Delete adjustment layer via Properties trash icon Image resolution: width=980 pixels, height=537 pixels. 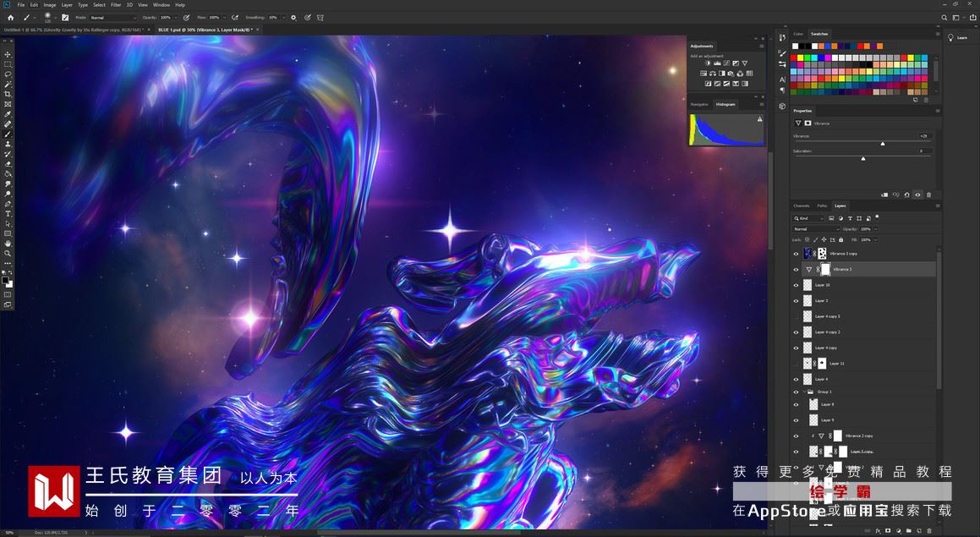click(928, 195)
